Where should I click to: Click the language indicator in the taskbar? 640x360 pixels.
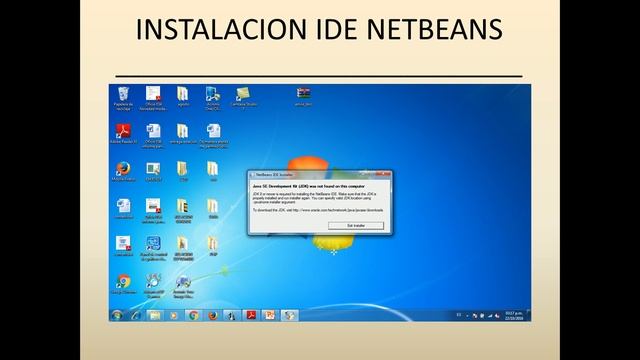459,315
